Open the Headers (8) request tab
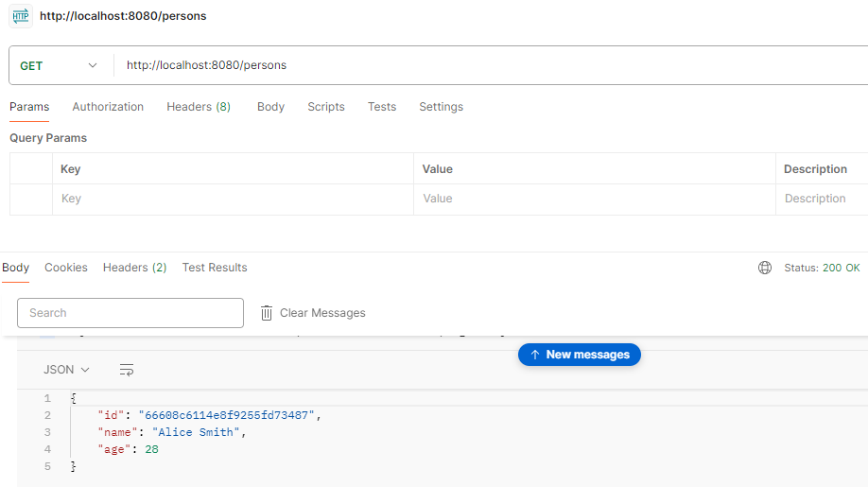Viewport: 868px width, 487px height. (199, 107)
